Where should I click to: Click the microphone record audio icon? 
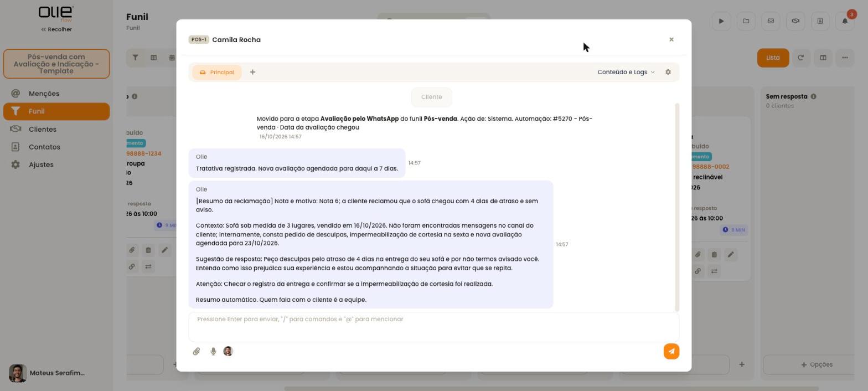click(213, 352)
